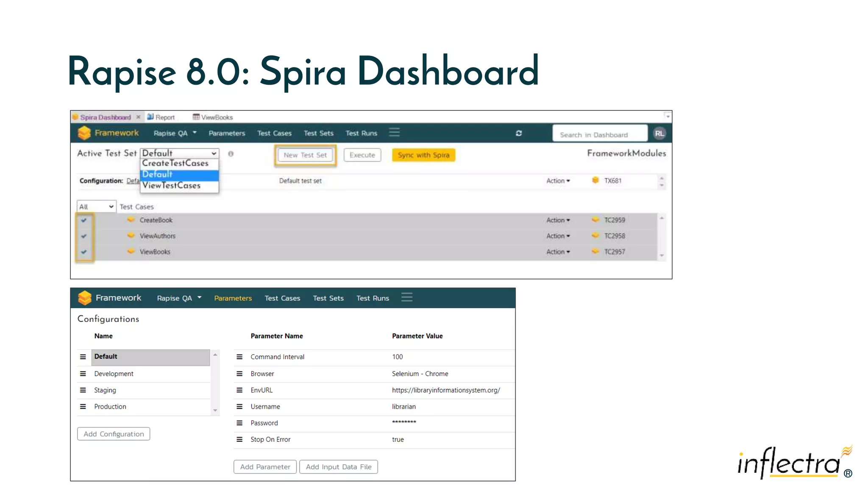Click Spira icon beside TC2957
Screen dimensions: 868x488
[595, 251]
